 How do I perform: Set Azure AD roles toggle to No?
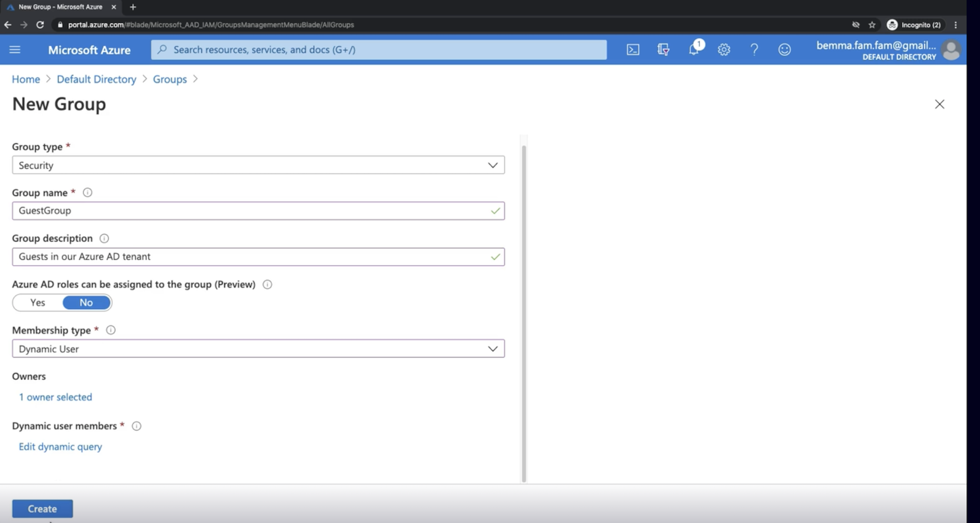tap(86, 303)
